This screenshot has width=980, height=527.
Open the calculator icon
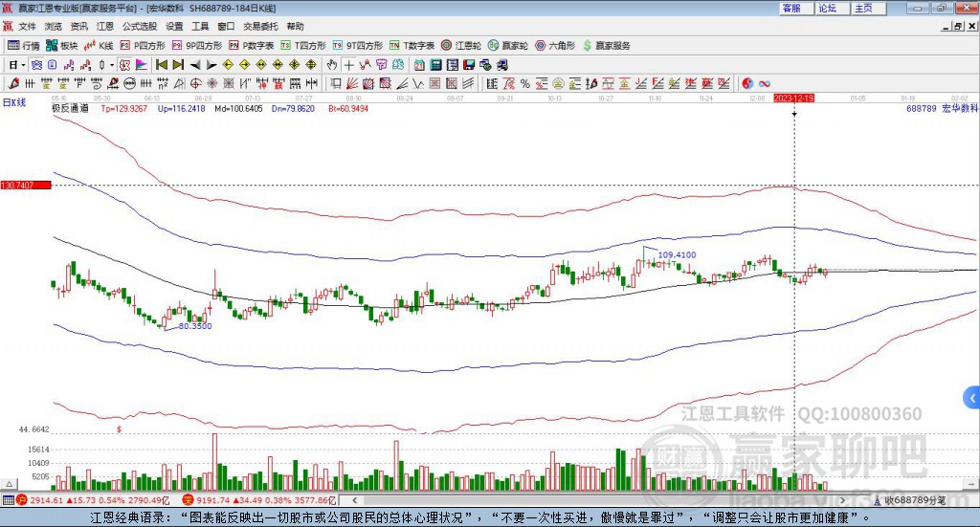435,65
